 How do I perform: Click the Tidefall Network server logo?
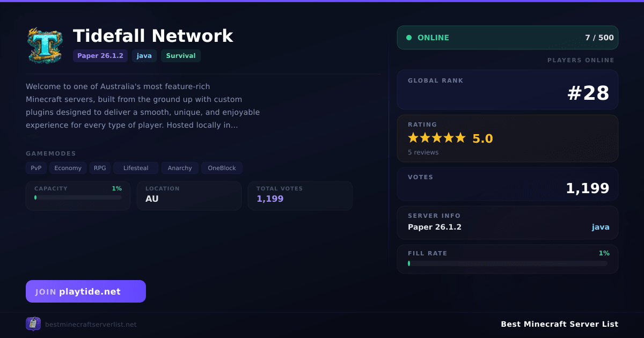[x=45, y=45]
